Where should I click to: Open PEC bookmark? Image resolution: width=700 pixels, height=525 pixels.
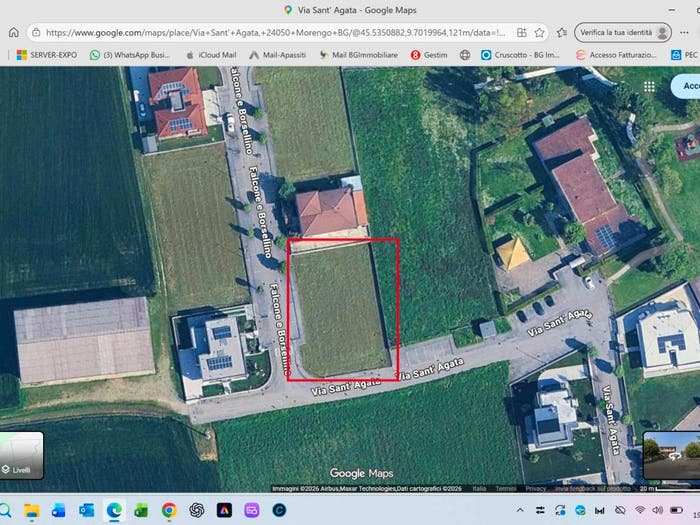click(x=684, y=55)
